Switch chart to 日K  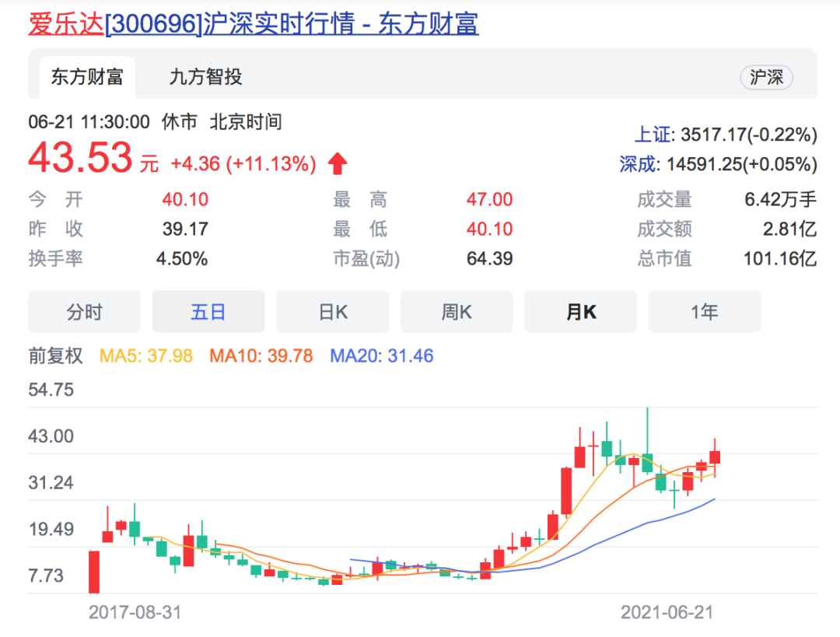[x=333, y=312]
